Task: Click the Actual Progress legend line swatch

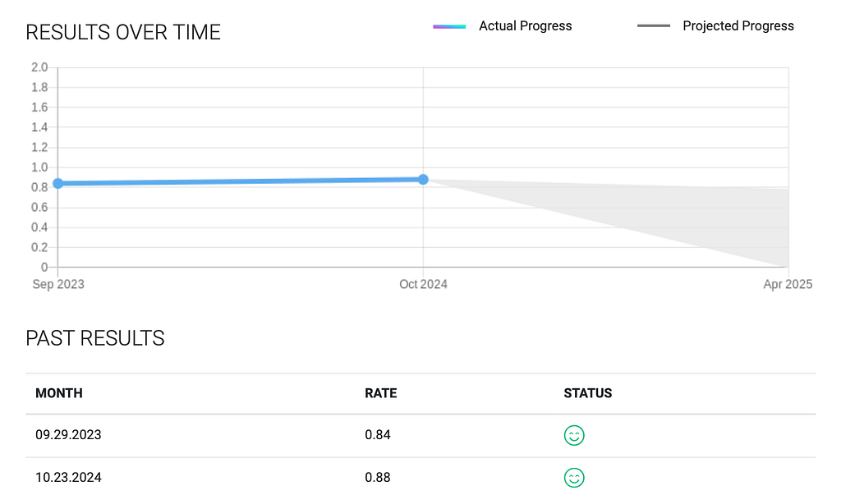Action: (449, 26)
